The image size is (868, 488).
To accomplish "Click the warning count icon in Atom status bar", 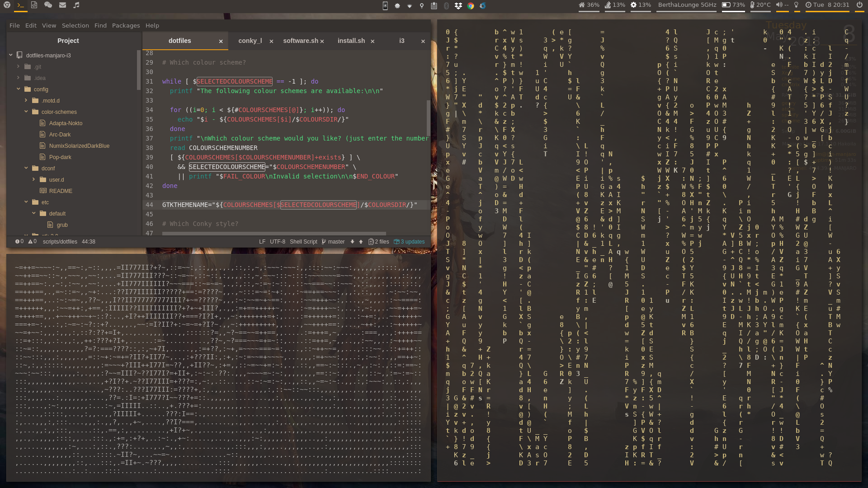I will (33, 242).
